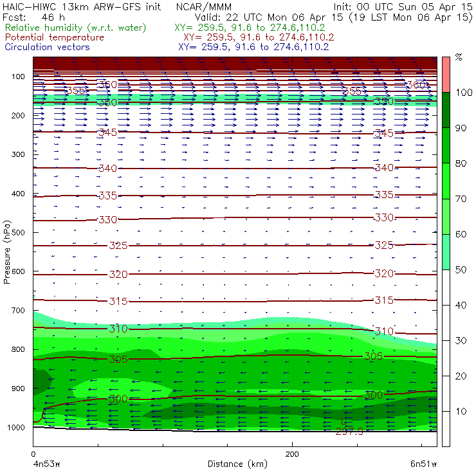Select the '6n51w' end location label
This screenshot has height=476, width=476.
click(423, 464)
